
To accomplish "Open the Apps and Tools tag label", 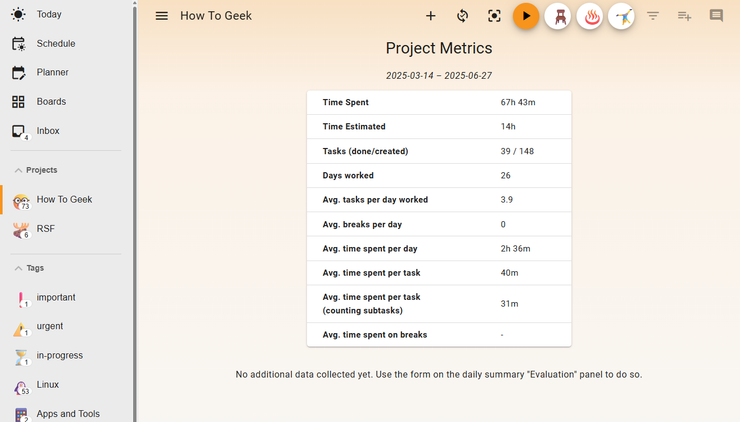I will pyautogui.click(x=68, y=414).
